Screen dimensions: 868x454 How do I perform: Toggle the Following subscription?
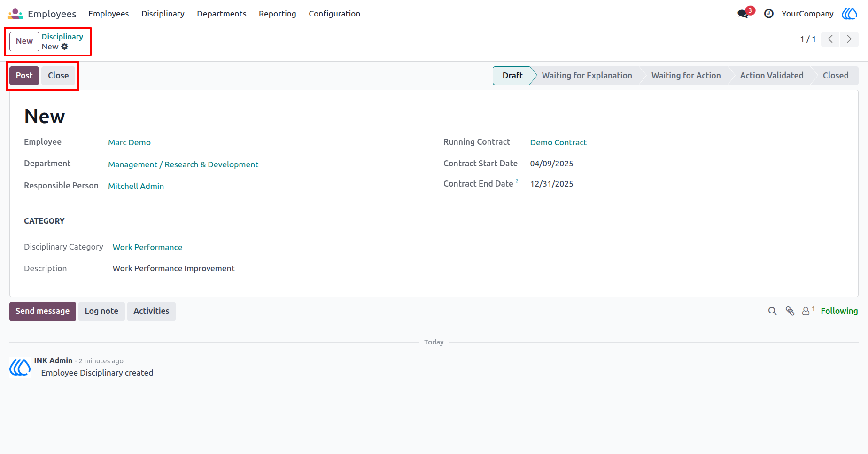pyautogui.click(x=839, y=311)
